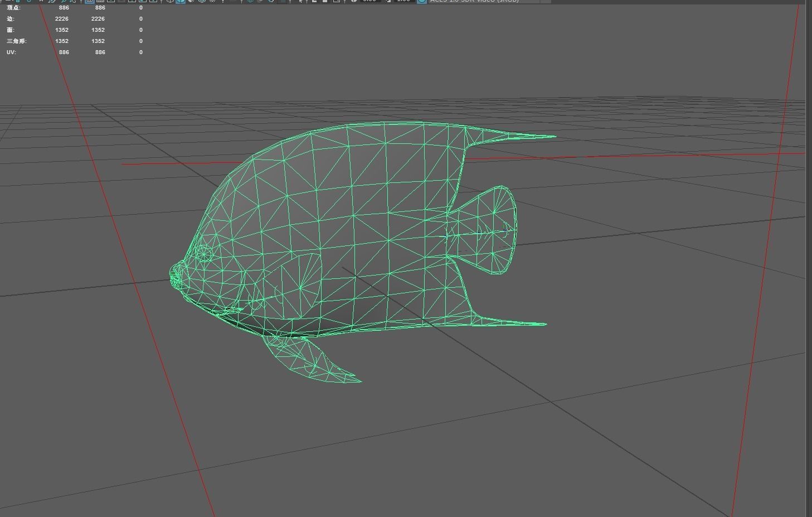Image resolution: width=812 pixels, height=517 pixels.
Task: Click the zero value in 顶点 row
Action: pos(141,8)
